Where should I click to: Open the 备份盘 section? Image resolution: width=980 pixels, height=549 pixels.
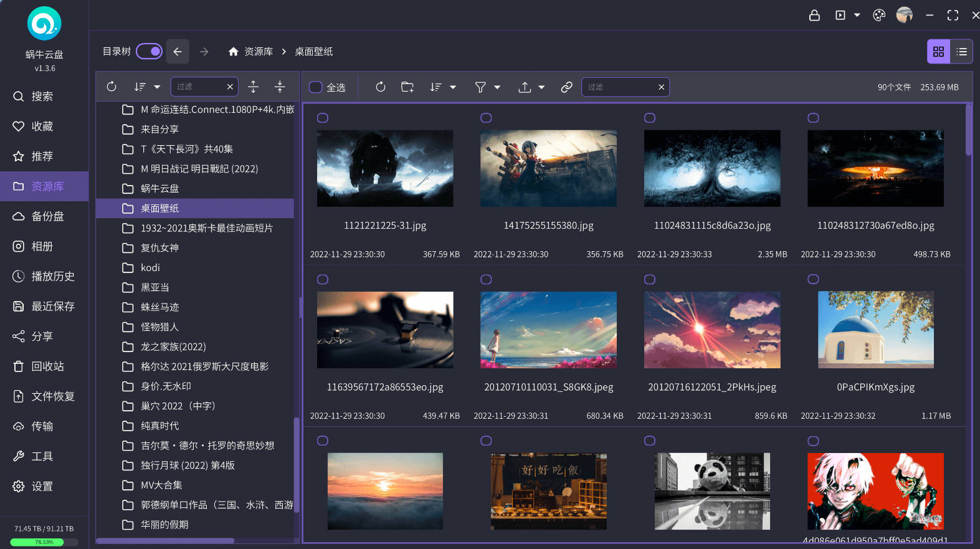point(44,216)
